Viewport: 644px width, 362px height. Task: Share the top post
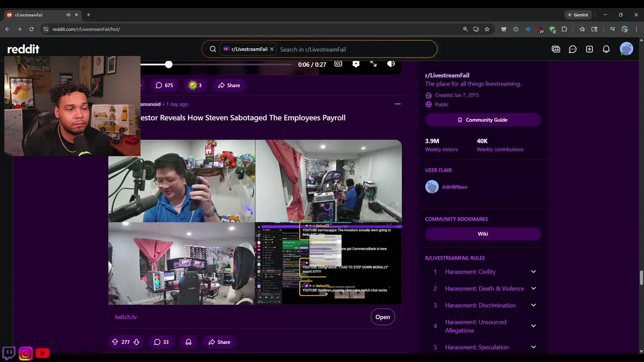(x=229, y=85)
